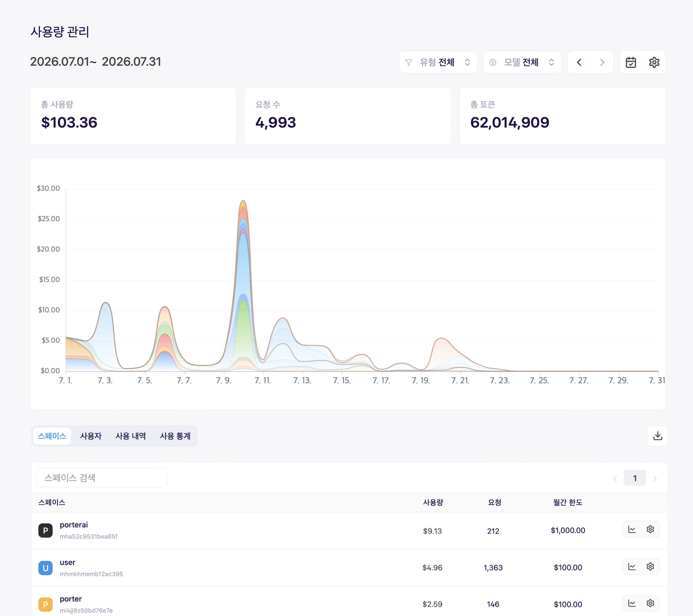Open settings gear for user space
693x616 pixels.
click(x=650, y=567)
